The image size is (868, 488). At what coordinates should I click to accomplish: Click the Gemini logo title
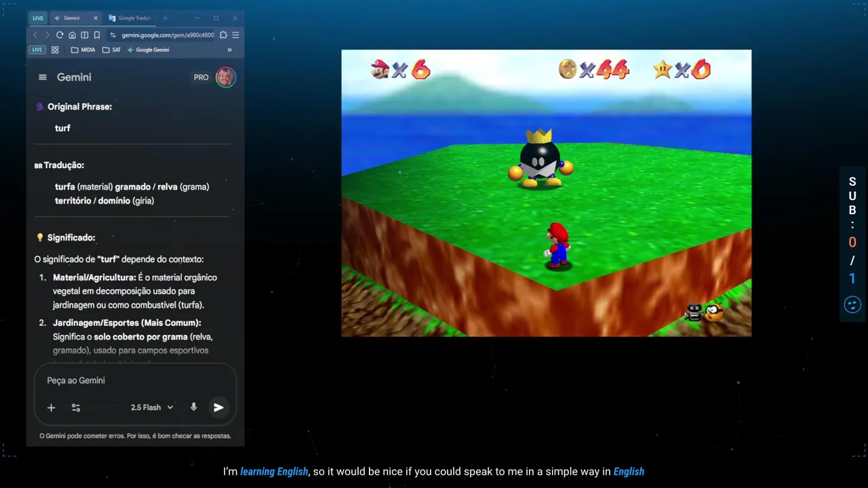[x=74, y=77]
